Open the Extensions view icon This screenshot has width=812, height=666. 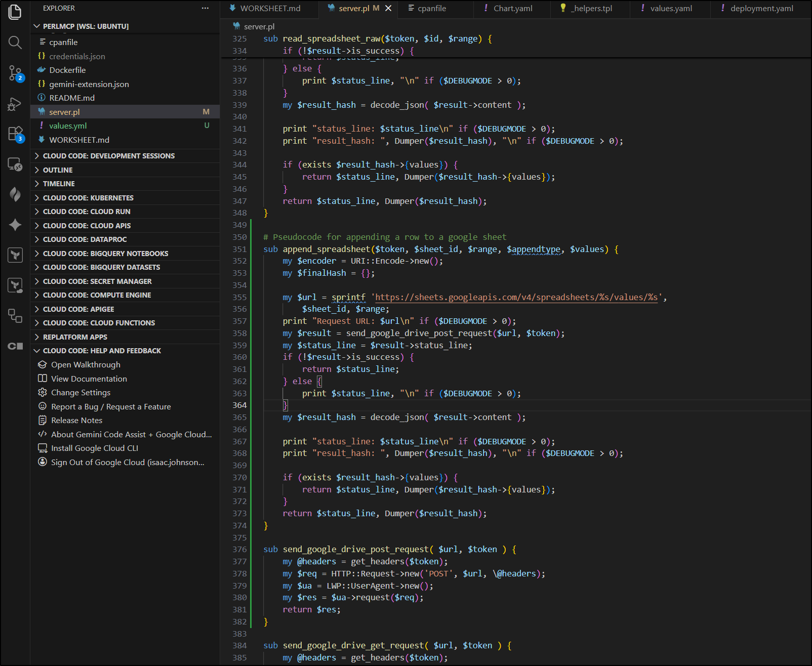(x=15, y=134)
